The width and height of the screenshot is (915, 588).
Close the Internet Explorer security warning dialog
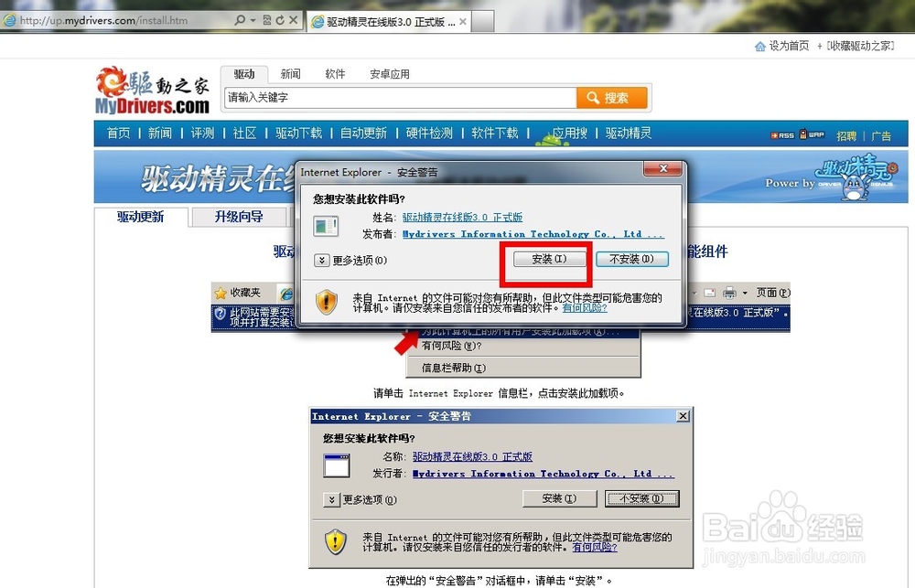pos(662,168)
